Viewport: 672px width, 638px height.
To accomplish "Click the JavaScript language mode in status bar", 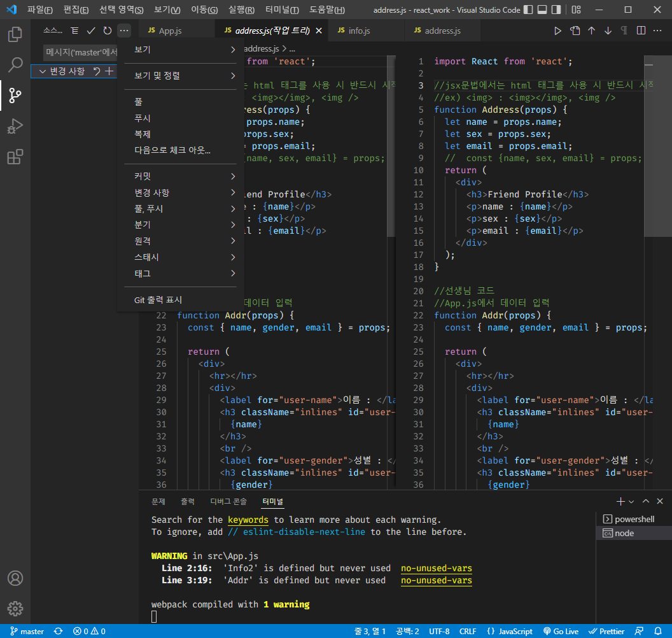I will 515,631.
